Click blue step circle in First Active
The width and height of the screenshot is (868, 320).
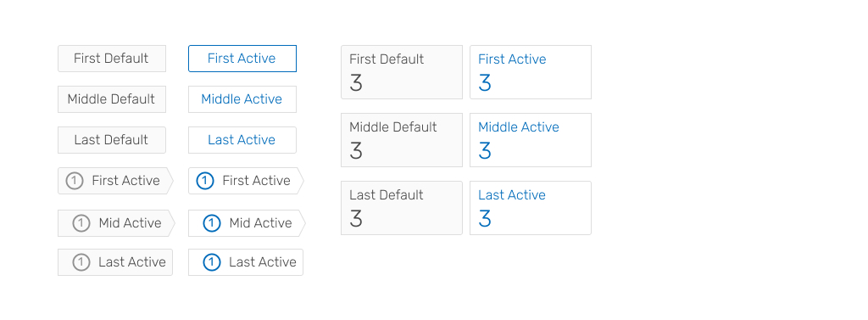pos(205,181)
